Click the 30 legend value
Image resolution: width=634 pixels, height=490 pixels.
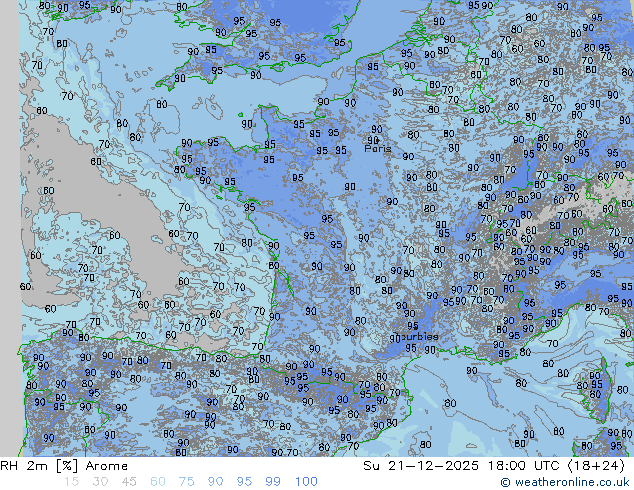tap(100, 482)
